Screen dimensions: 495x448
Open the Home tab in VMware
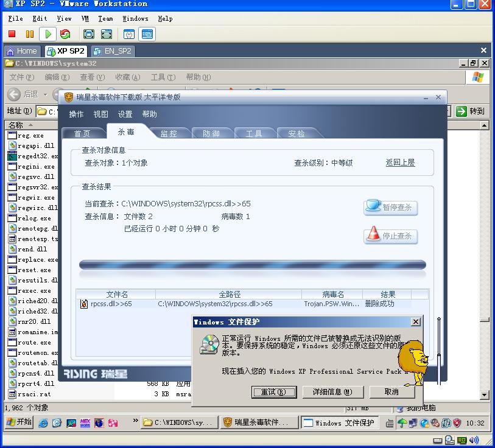tap(22, 51)
